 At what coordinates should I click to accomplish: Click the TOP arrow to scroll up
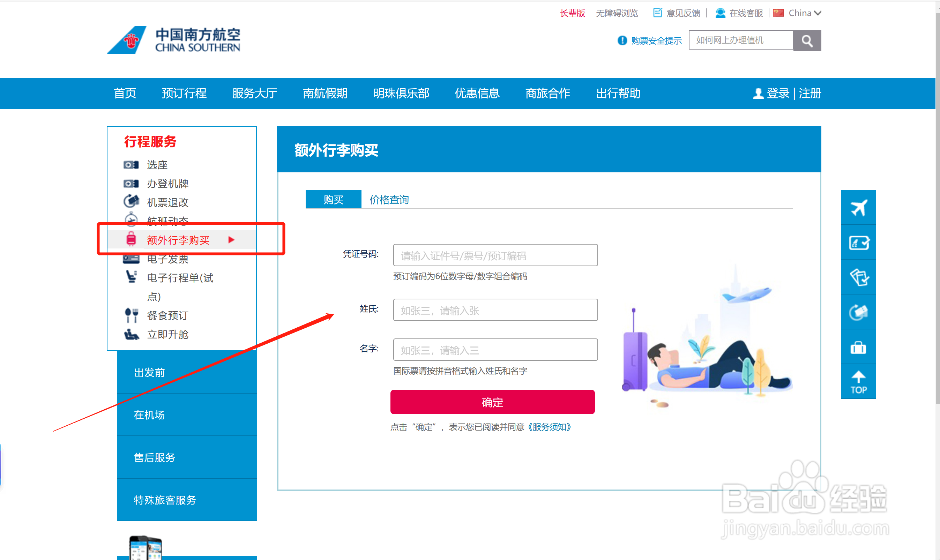(x=858, y=381)
